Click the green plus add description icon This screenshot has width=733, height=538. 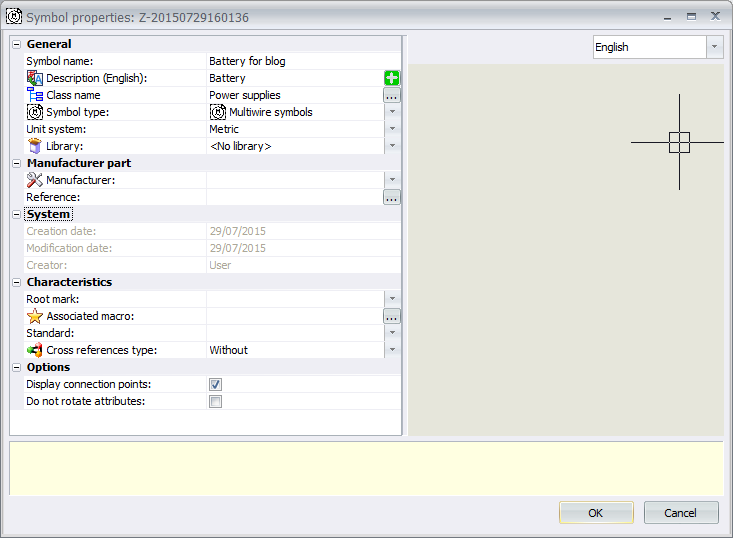point(392,78)
